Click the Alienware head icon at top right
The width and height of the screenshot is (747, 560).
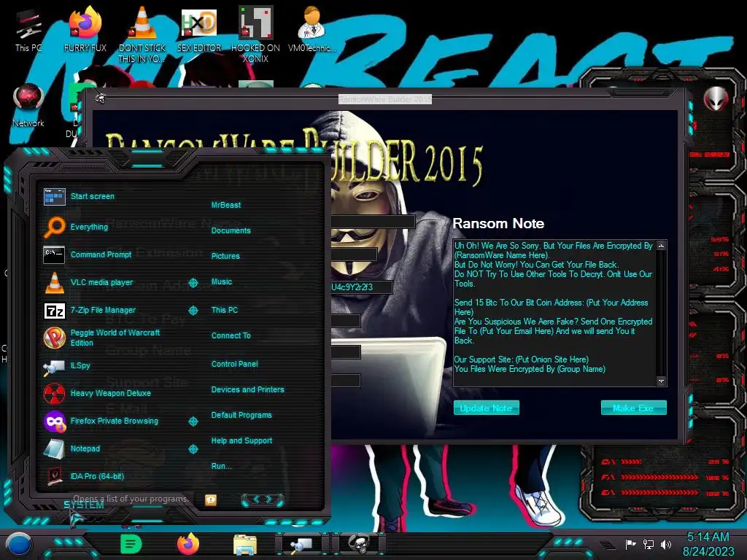click(x=716, y=98)
